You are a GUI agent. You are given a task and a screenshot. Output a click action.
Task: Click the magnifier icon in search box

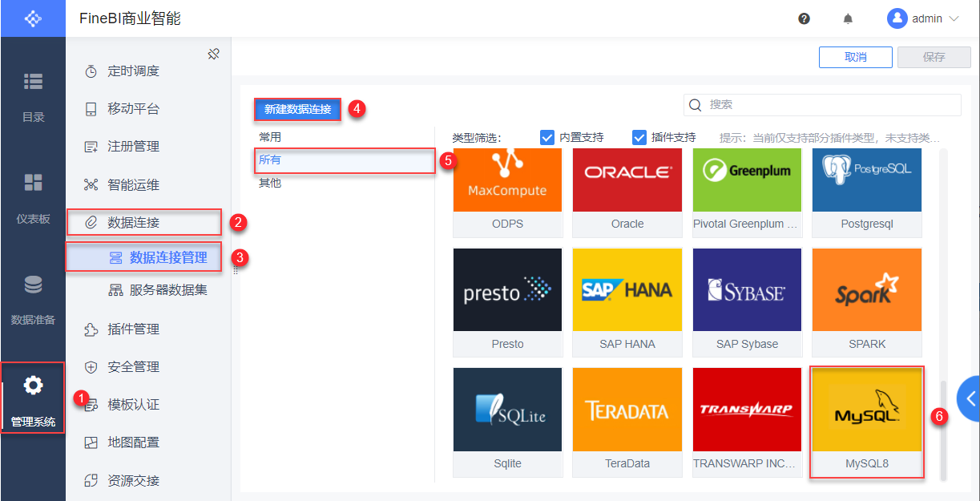click(696, 105)
